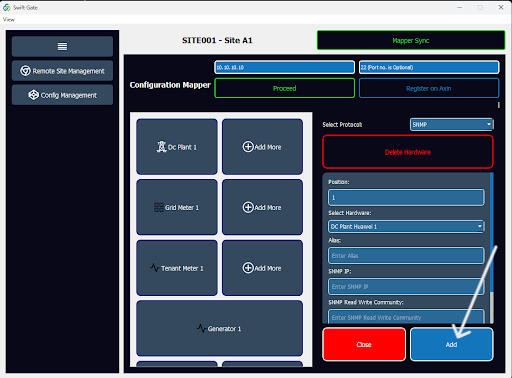
Task: Click the red Delete Hardware button
Action: (408, 152)
